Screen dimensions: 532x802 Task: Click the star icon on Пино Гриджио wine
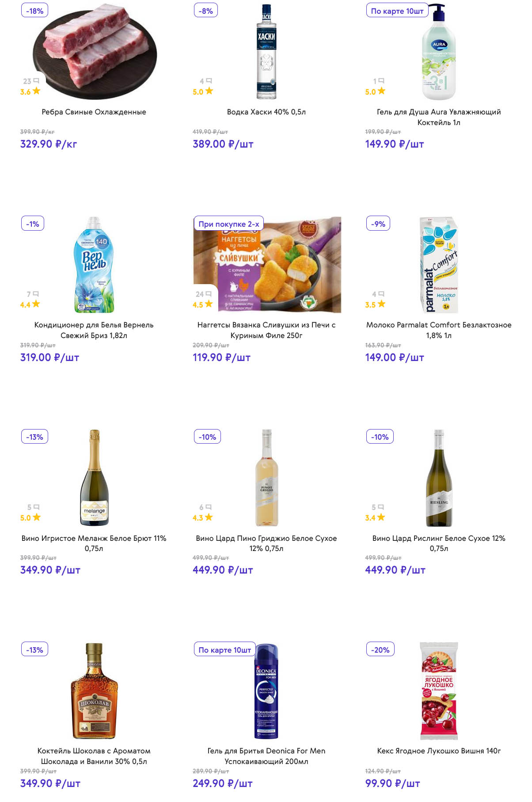click(209, 517)
